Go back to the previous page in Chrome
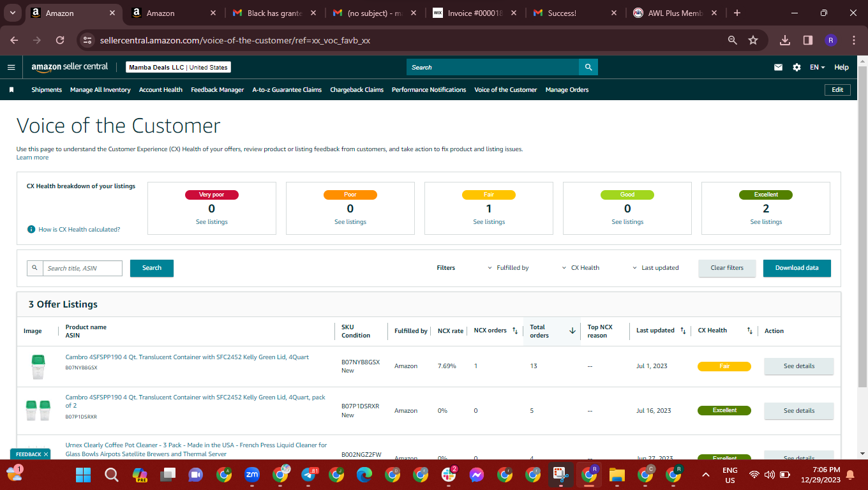The height and width of the screenshot is (490, 868). point(14,40)
